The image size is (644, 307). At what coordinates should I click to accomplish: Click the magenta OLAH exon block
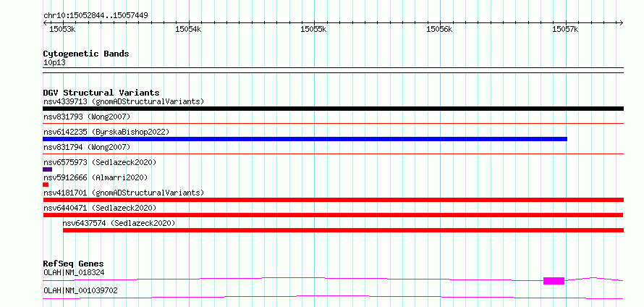[554, 281]
